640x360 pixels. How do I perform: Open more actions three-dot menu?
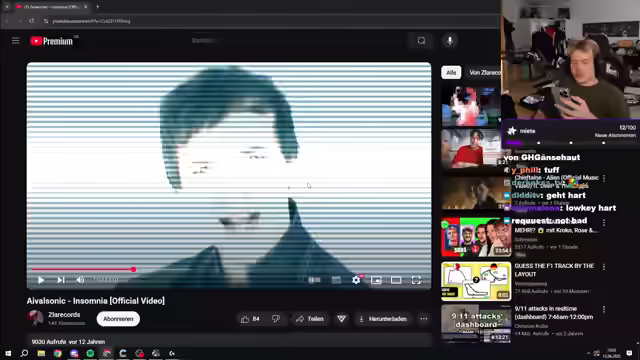pyautogui.click(x=424, y=319)
